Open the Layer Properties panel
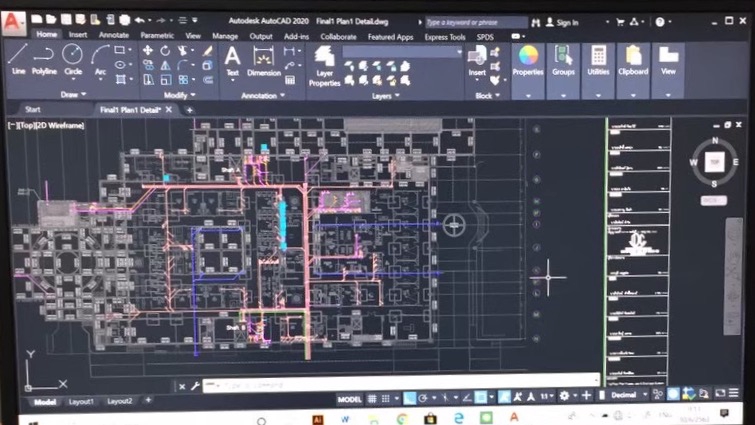Image resolution: width=755 pixels, height=425 pixels. (x=324, y=65)
